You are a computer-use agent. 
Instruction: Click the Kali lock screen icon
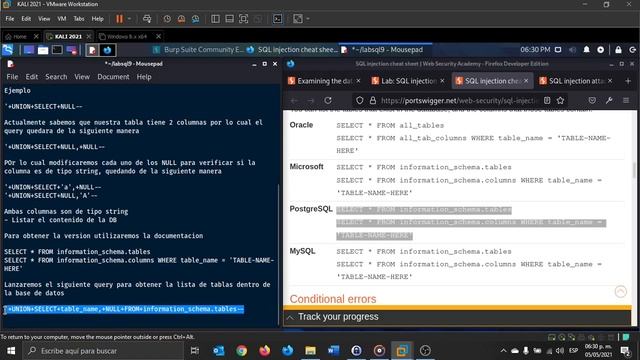[x=618, y=49]
